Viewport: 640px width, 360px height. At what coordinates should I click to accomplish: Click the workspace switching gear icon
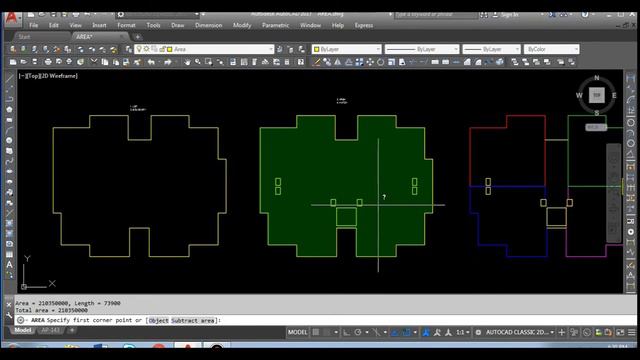478,332
